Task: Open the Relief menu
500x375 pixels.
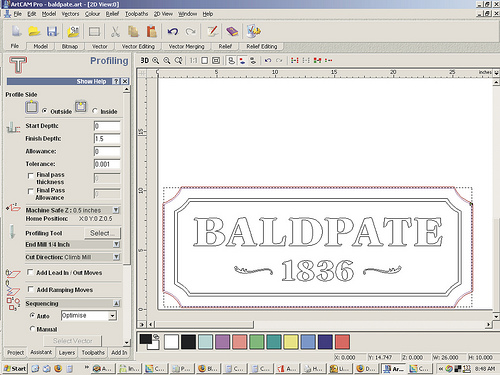Action: pos(112,14)
